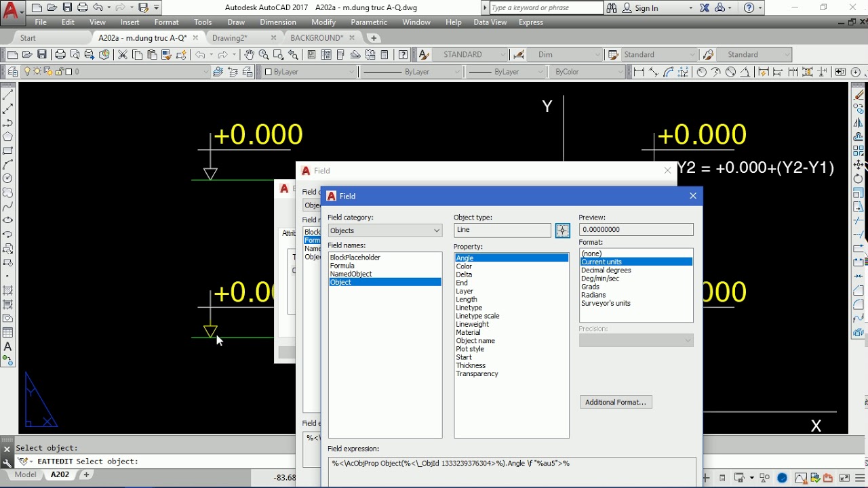Screen dimensions: 868x488
Task: Open Layer Properties Manager icon
Action: coord(12,72)
